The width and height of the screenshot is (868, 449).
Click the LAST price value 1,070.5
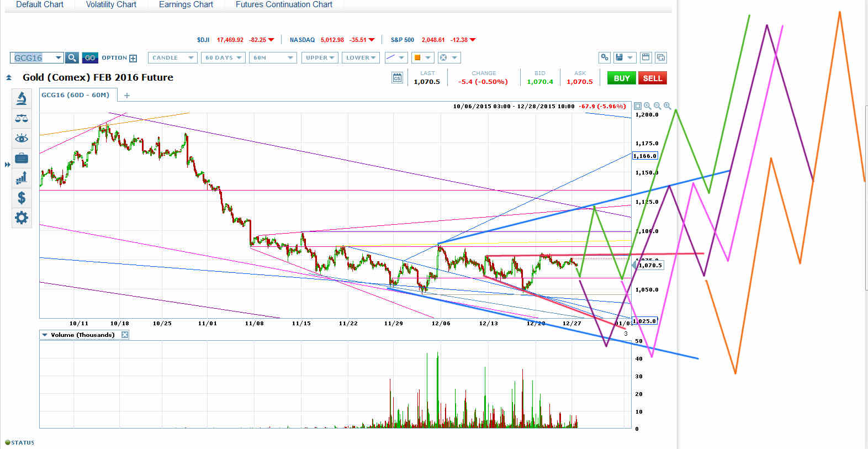427,82
